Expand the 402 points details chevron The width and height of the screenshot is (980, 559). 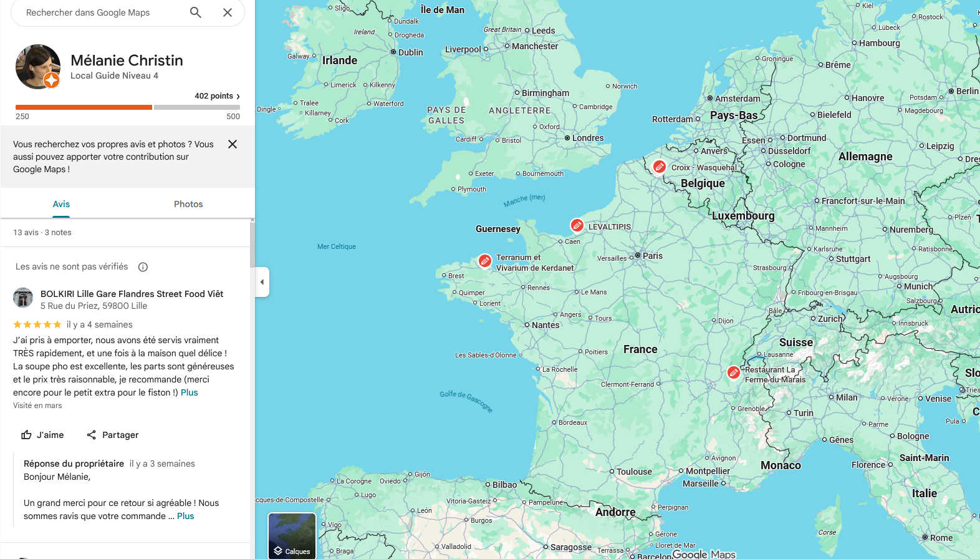tap(238, 96)
